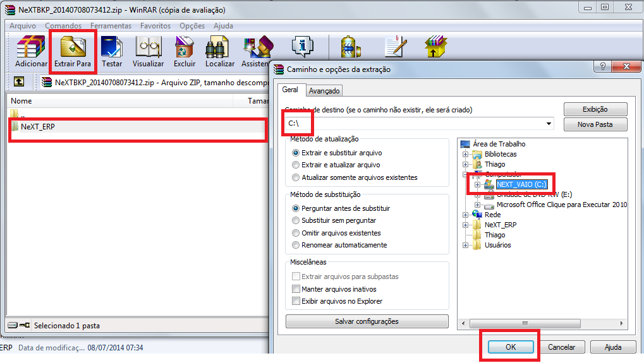The width and height of the screenshot is (644, 363).
Task: Expand NeXT_ERP folder tree node
Action: click(465, 225)
